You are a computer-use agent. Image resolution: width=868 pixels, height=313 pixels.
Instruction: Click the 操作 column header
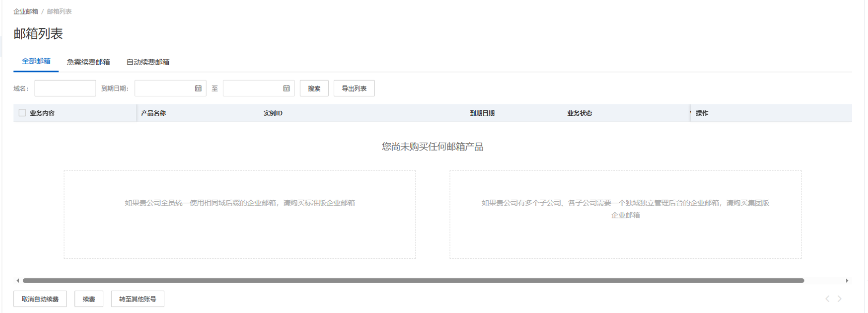tap(702, 113)
